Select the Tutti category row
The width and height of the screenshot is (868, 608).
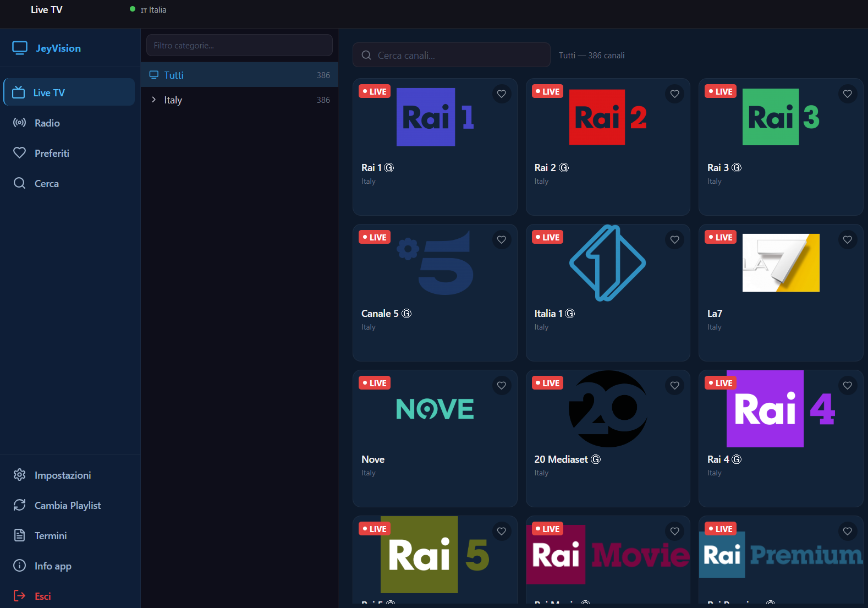tap(239, 75)
